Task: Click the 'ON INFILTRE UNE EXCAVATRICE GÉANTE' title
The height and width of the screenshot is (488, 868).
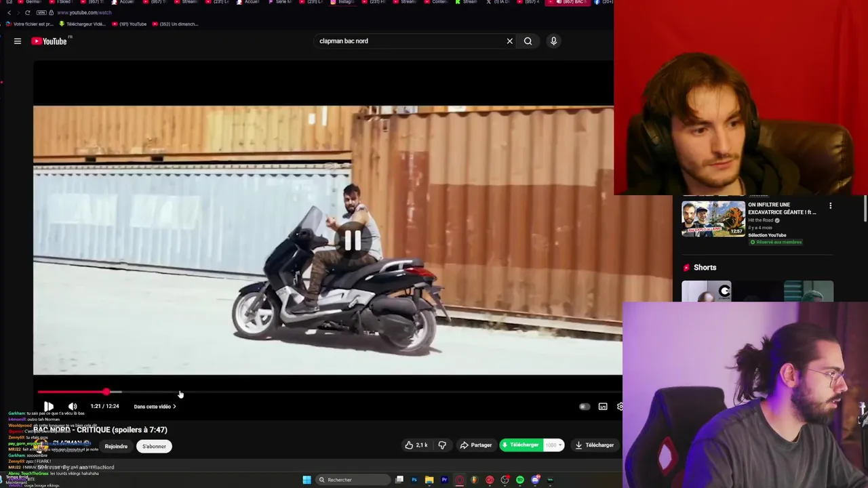Action: (782, 208)
